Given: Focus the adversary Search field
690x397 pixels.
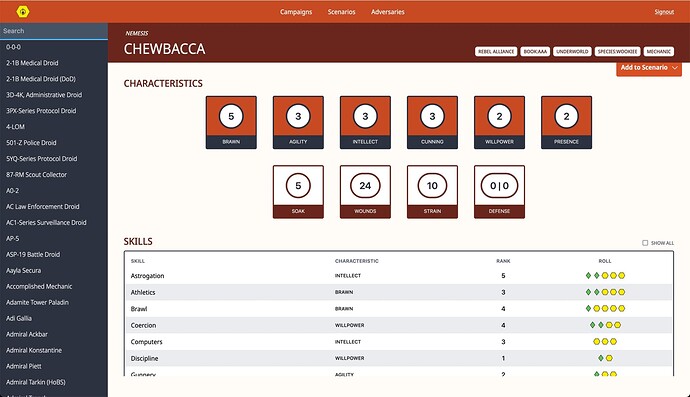Looking at the screenshot, I should pyautogui.click(x=54, y=31).
